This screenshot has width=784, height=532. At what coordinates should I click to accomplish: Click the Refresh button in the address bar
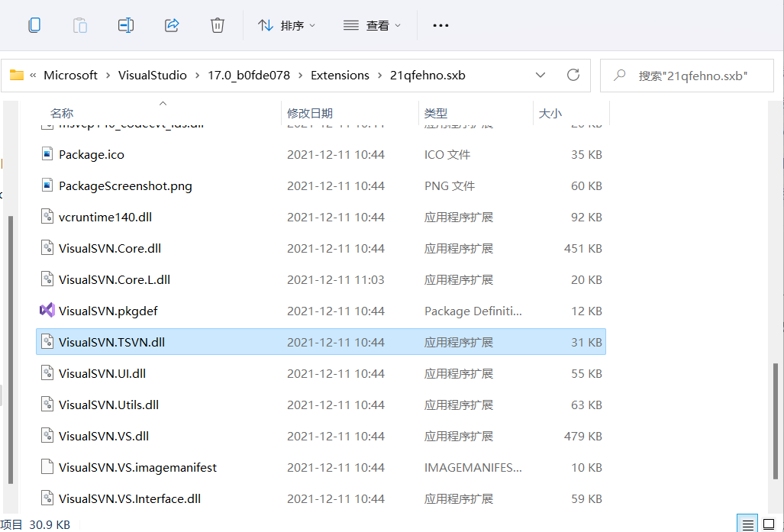pos(573,75)
